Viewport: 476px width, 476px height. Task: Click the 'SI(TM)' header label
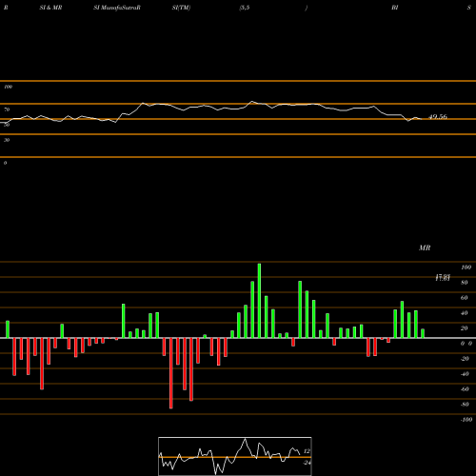click(x=181, y=8)
